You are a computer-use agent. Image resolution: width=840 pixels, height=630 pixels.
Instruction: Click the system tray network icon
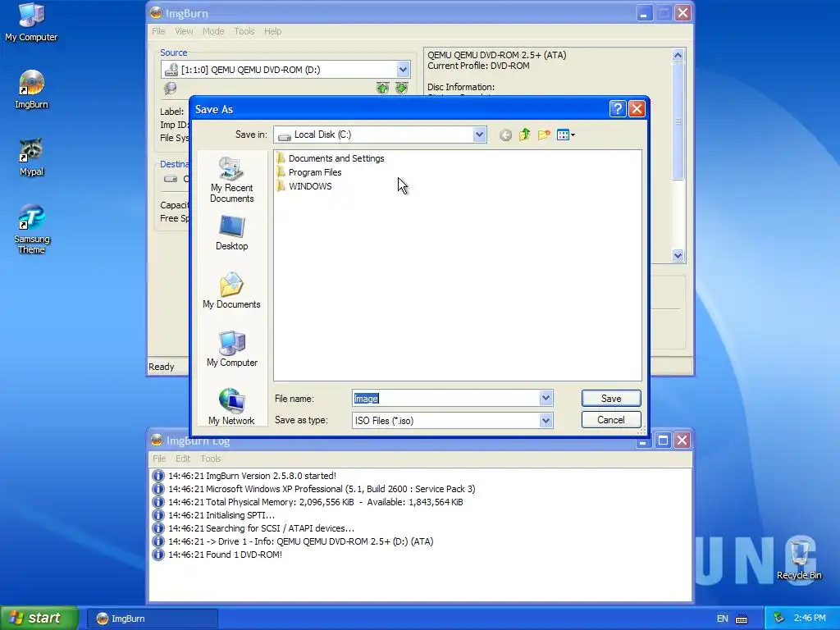pyautogui.click(x=778, y=619)
